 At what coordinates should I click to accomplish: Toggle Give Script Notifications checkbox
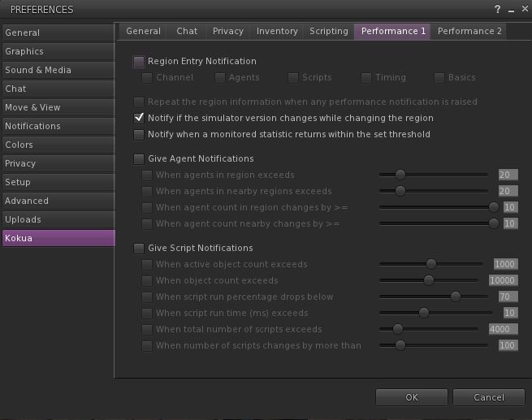139,248
